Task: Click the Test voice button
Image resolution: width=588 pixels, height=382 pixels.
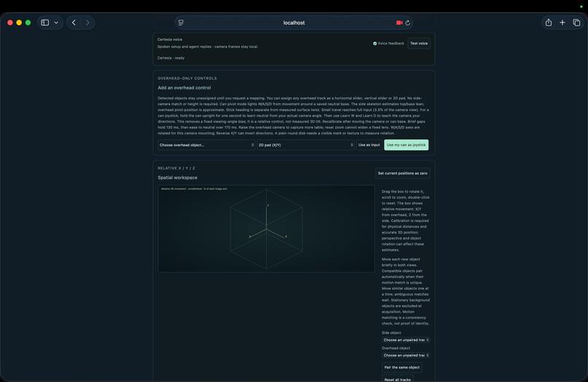Action: coord(419,44)
